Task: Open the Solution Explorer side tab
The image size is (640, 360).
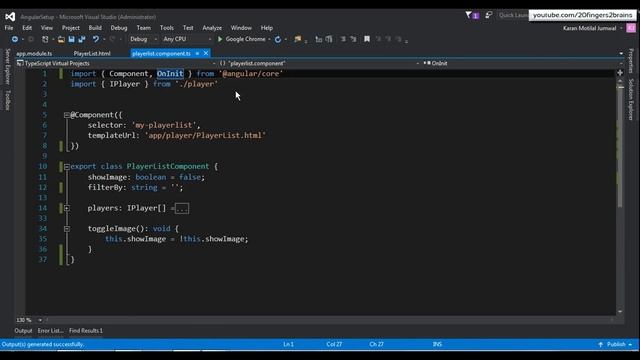Action: tap(631, 99)
